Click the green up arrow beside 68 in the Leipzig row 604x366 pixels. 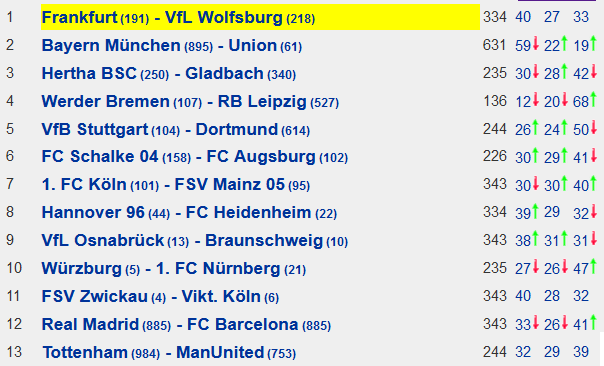pos(593,99)
